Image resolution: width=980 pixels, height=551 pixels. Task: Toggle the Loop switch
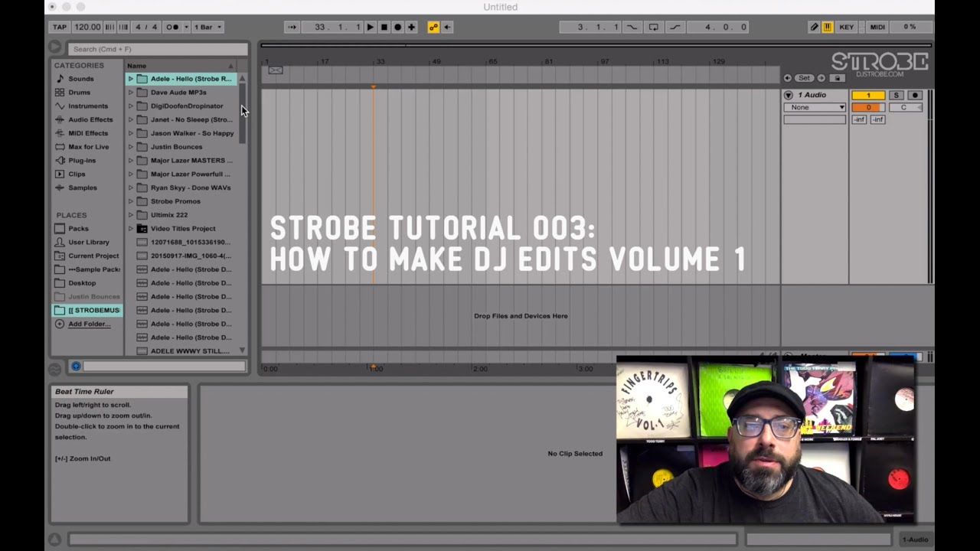click(x=653, y=27)
